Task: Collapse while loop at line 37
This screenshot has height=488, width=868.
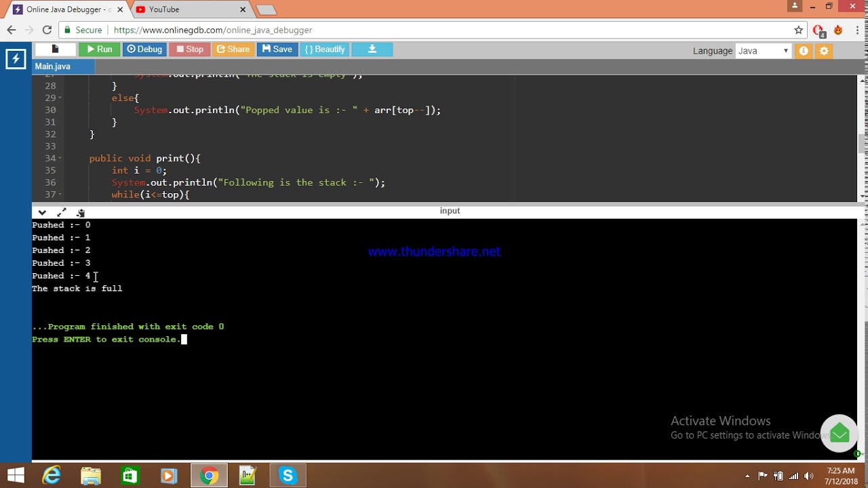Action: click(x=60, y=195)
